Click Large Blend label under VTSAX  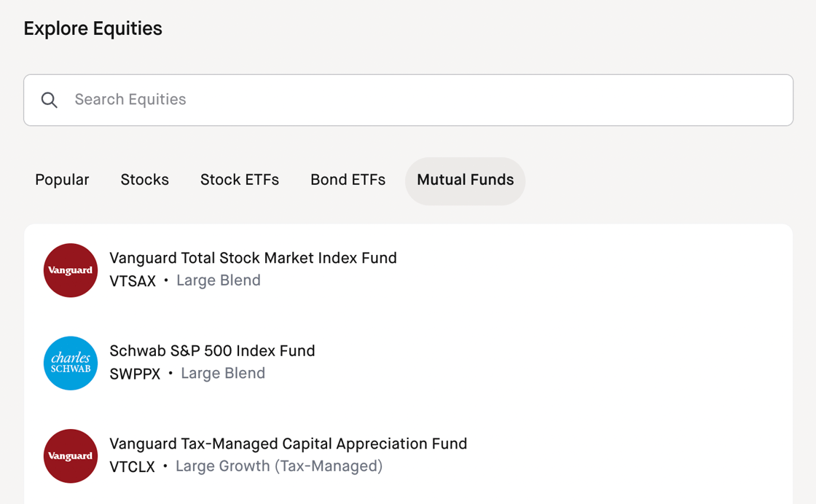219,280
